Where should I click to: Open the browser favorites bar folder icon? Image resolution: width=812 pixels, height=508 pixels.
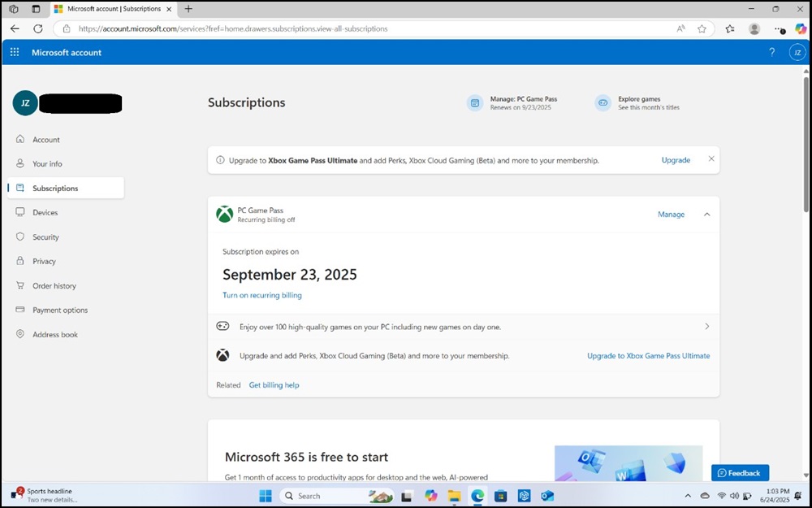(729, 28)
